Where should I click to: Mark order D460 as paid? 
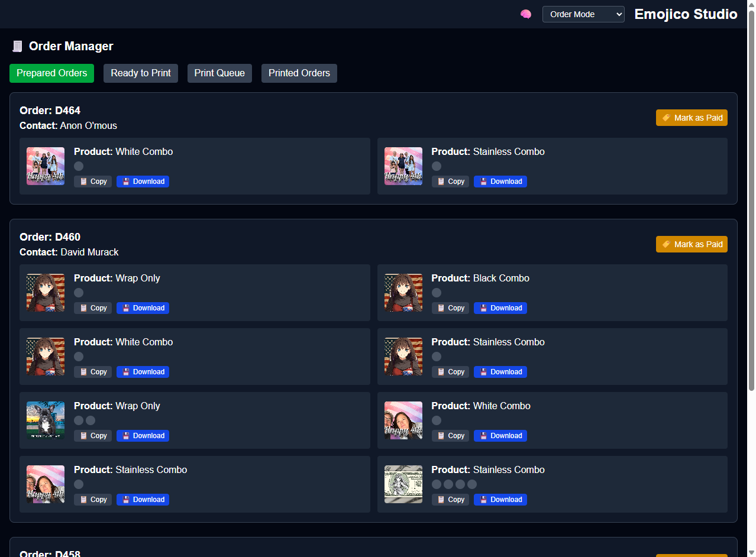[x=692, y=244]
